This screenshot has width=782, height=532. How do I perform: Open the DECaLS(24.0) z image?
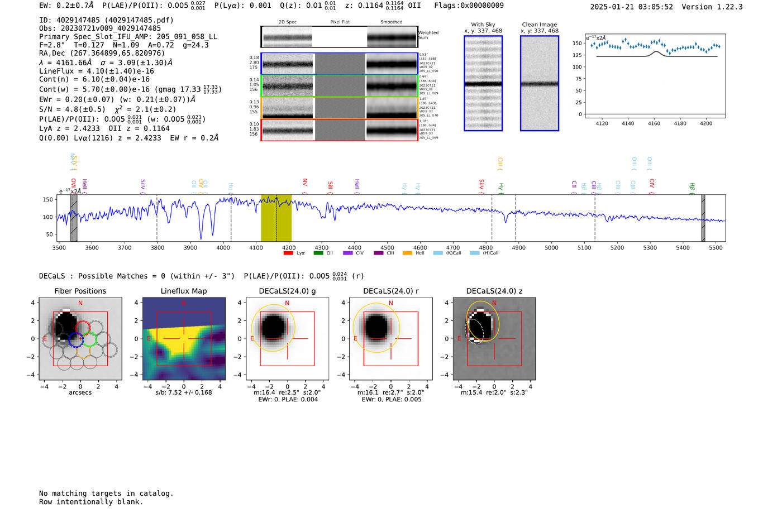(x=494, y=338)
